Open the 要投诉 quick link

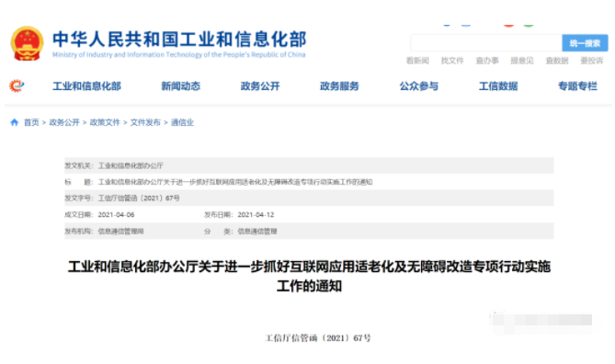tap(592, 61)
